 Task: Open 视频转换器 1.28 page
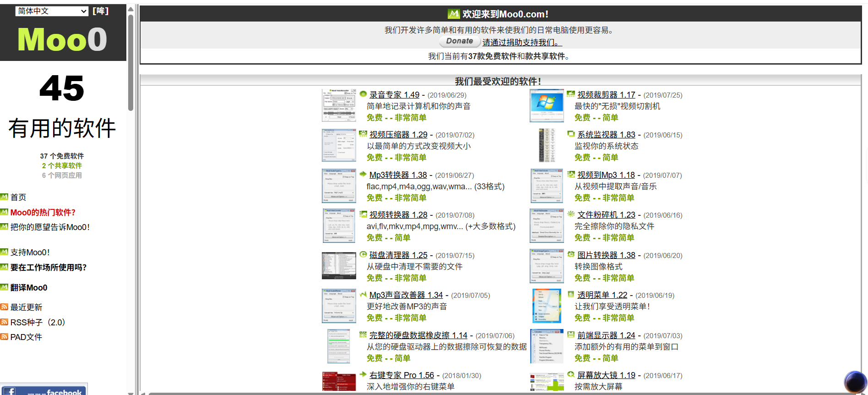click(398, 215)
